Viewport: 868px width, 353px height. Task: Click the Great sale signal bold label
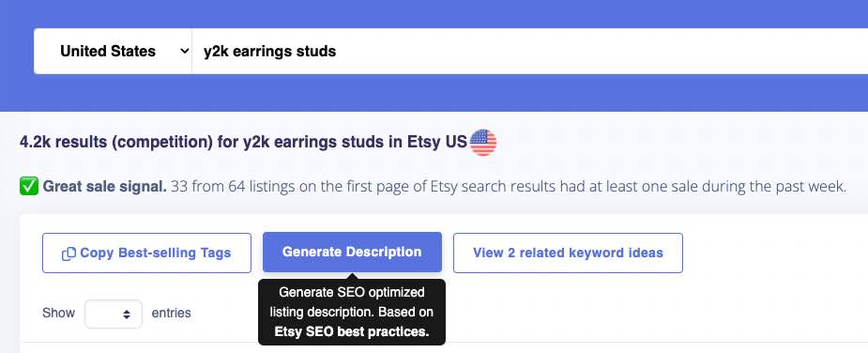pos(104,187)
